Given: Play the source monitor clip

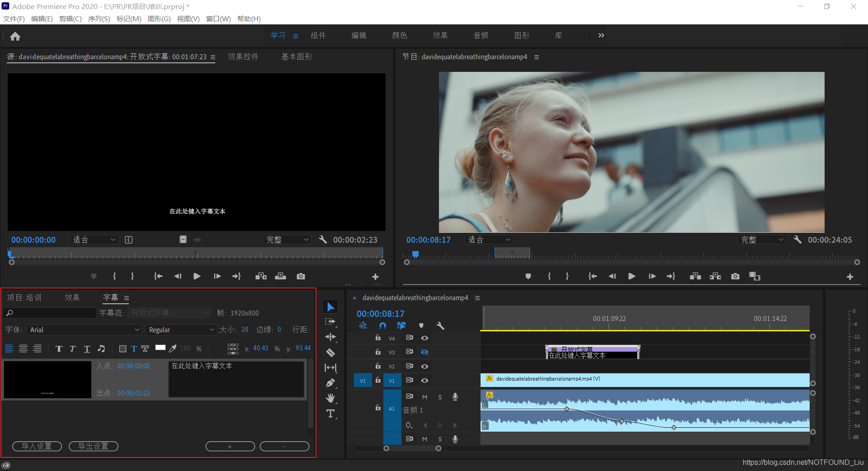Looking at the screenshot, I should point(197,276).
